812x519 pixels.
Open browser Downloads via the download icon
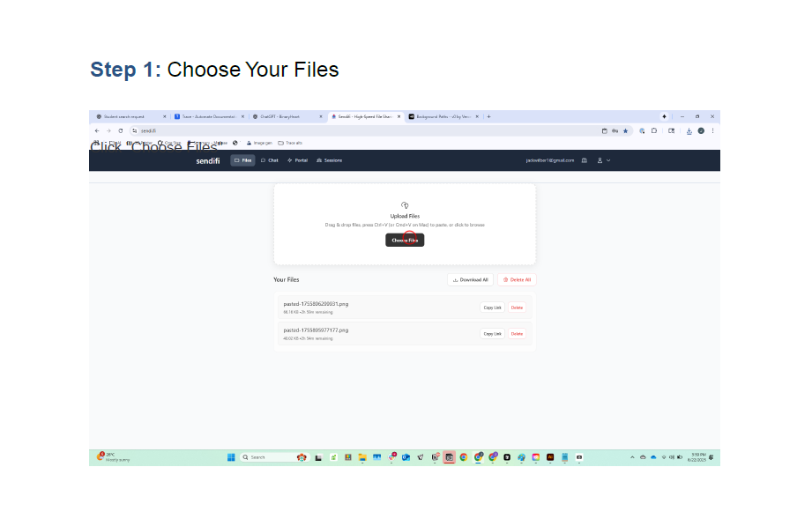pos(689,130)
